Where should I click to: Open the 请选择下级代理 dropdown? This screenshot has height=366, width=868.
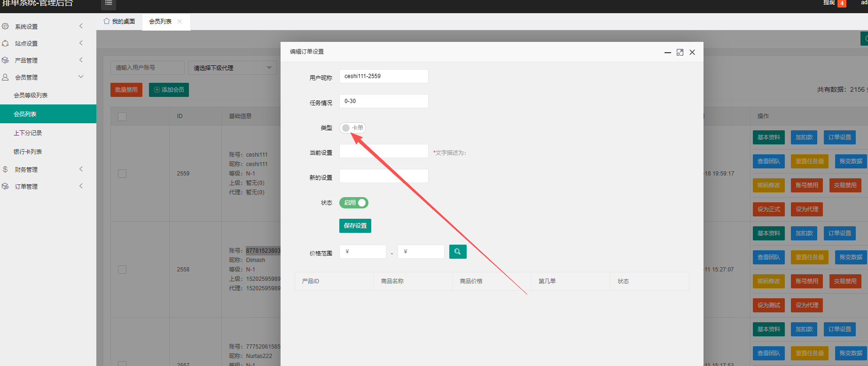(x=233, y=68)
